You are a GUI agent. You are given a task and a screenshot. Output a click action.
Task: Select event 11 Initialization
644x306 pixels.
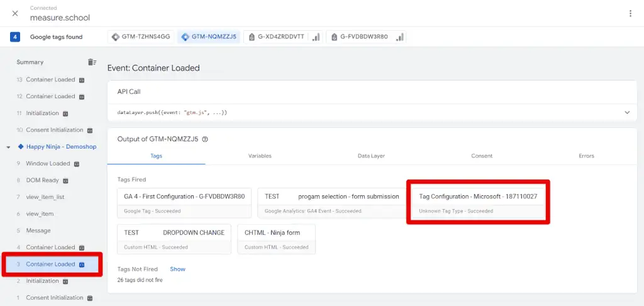42,113
